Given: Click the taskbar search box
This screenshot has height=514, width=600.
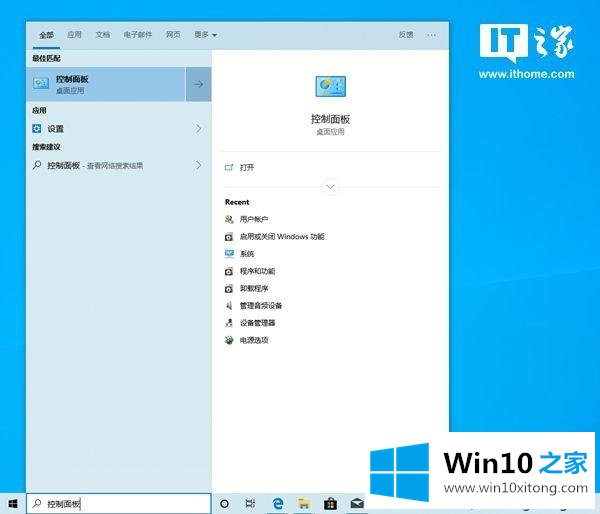Looking at the screenshot, I should (x=119, y=504).
